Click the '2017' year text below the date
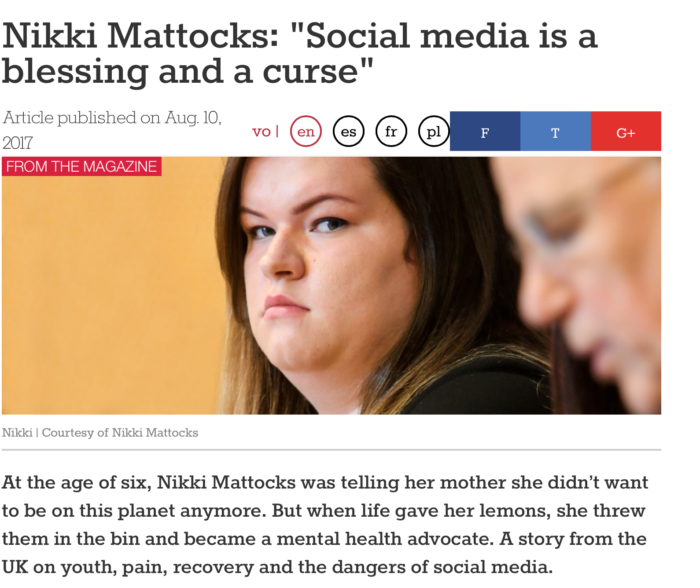Image resolution: width=700 pixels, height=588 pixels. click(18, 143)
